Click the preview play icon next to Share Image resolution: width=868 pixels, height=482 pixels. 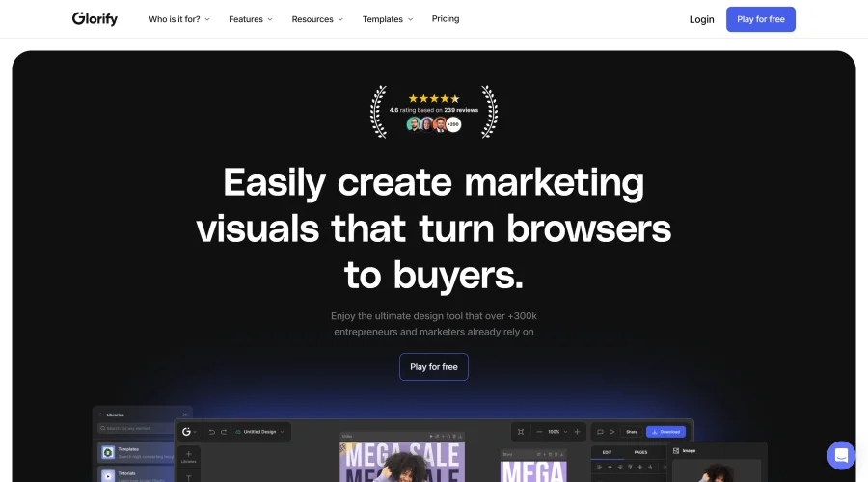coord(611,432)
